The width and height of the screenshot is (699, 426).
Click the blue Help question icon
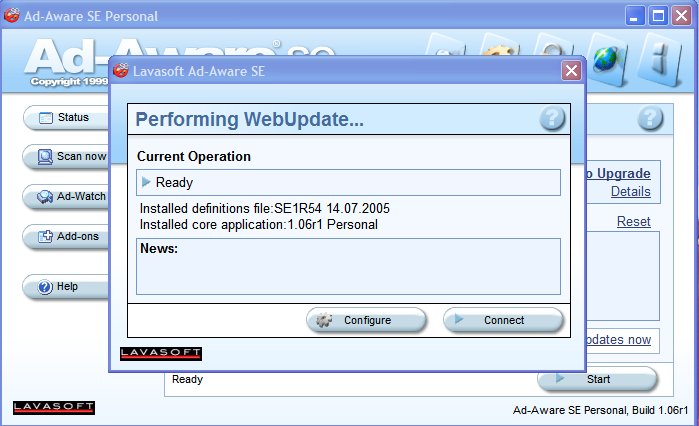pos(45,287)
